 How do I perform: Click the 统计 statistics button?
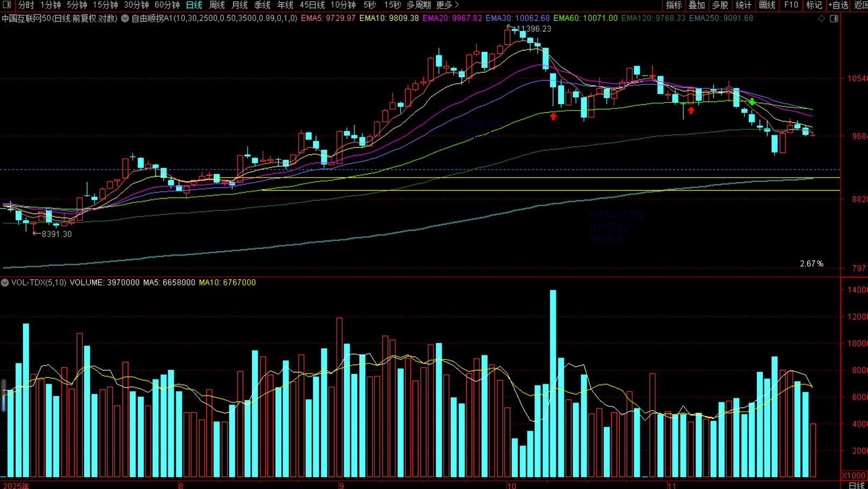point(743,5)
